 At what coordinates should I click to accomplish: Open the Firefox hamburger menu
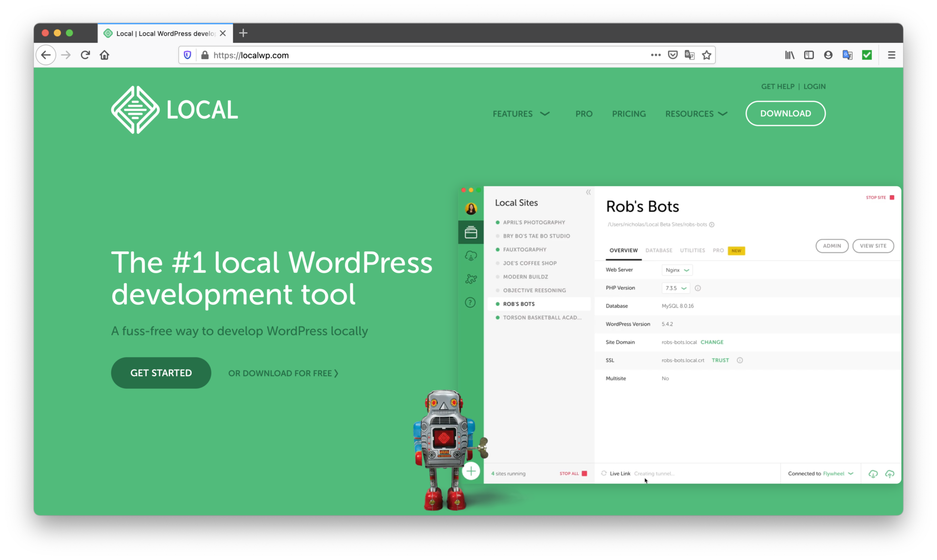(892, 55)
